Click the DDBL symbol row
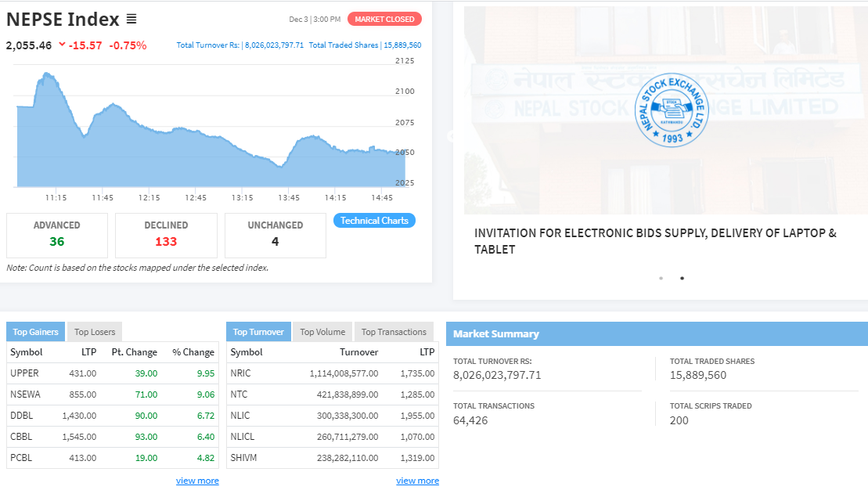The height and width of the screenshot is (490, 868). (x=113, y=416)
